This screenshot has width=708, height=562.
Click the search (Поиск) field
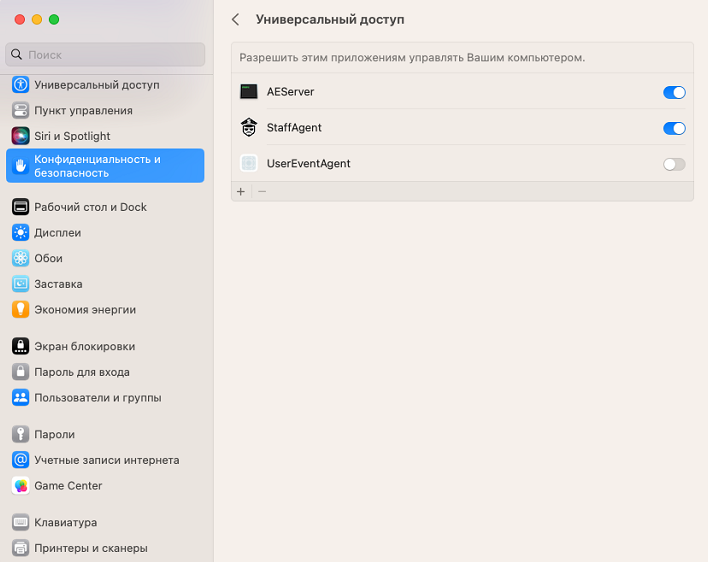[105, 55]
